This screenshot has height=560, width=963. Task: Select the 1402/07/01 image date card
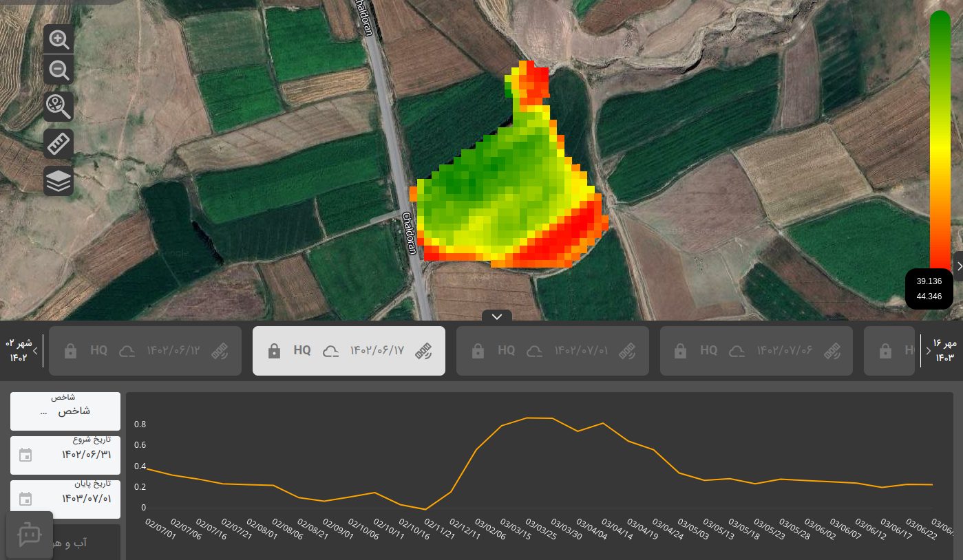tap(553, 351)
